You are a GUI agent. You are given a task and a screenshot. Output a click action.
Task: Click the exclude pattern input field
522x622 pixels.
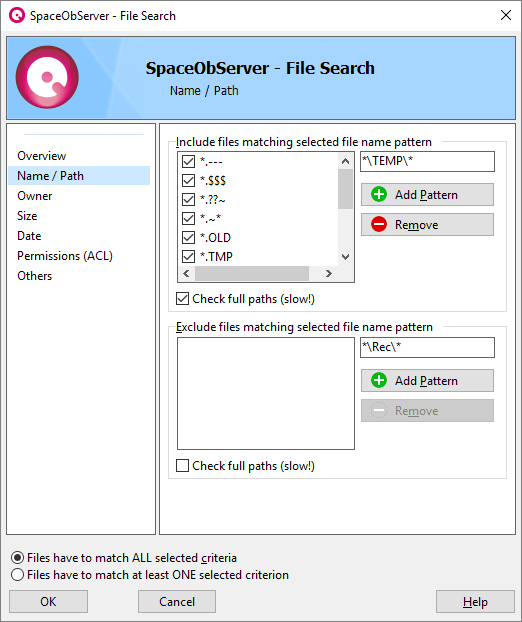click(427, 347)
